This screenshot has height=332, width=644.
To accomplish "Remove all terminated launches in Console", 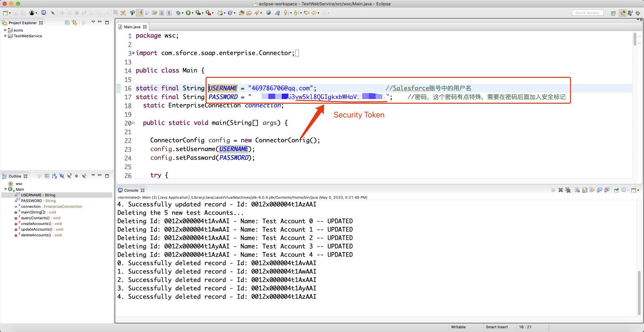I will point(568,190).
